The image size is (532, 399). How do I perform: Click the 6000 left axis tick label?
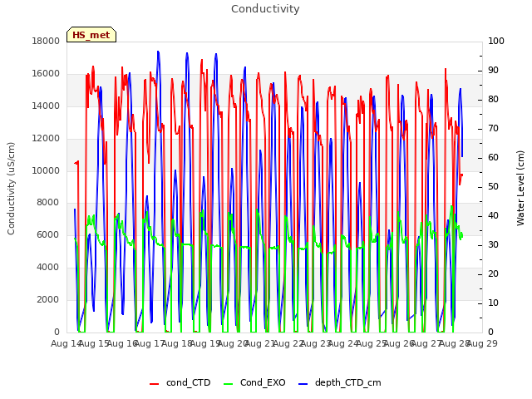48,234
